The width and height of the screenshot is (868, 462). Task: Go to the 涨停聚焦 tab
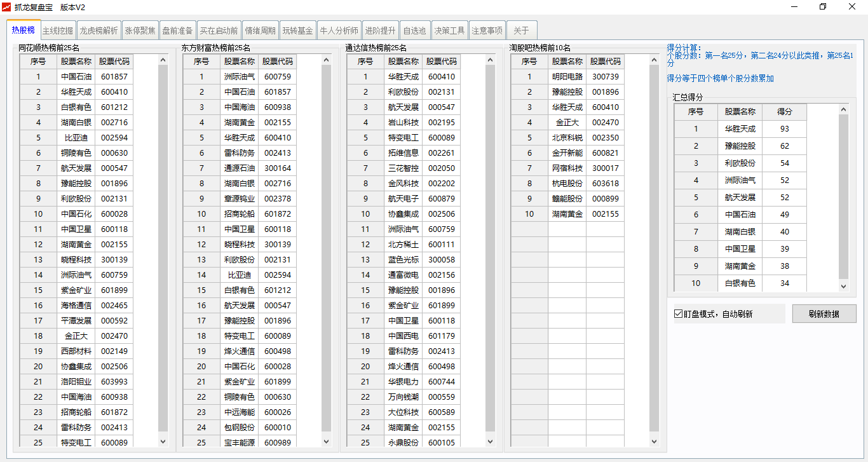tap(140, 31)
